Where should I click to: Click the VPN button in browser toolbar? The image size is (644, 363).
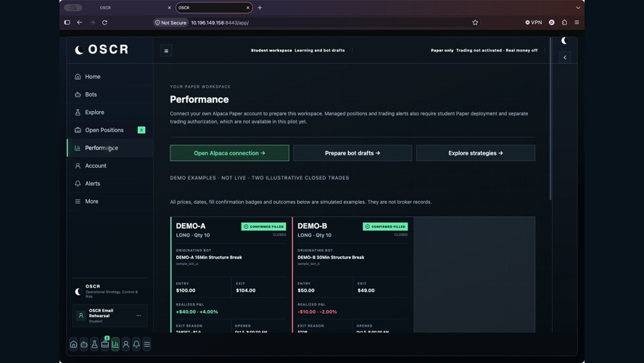[534, 23]
